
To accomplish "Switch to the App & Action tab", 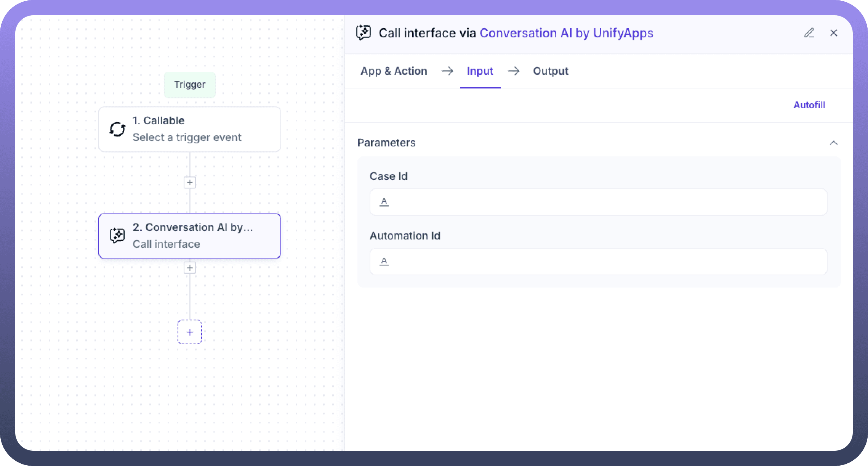I will pos(394,71).
